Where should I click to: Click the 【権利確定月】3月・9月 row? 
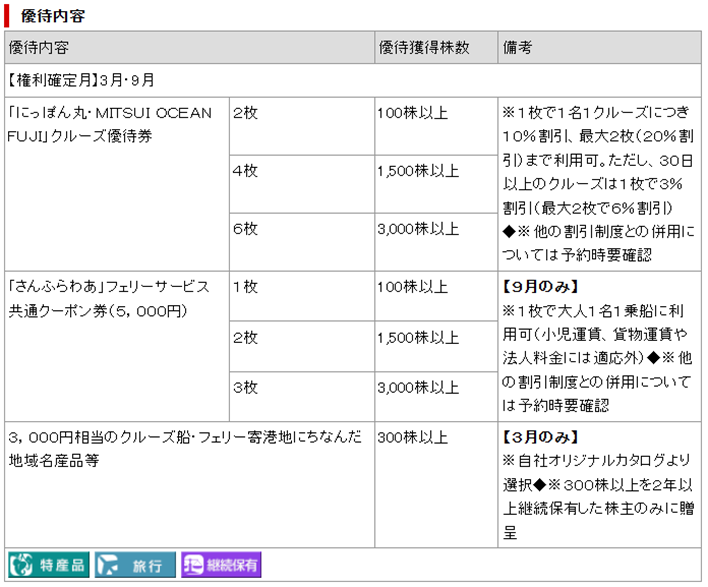coord(82,79)
